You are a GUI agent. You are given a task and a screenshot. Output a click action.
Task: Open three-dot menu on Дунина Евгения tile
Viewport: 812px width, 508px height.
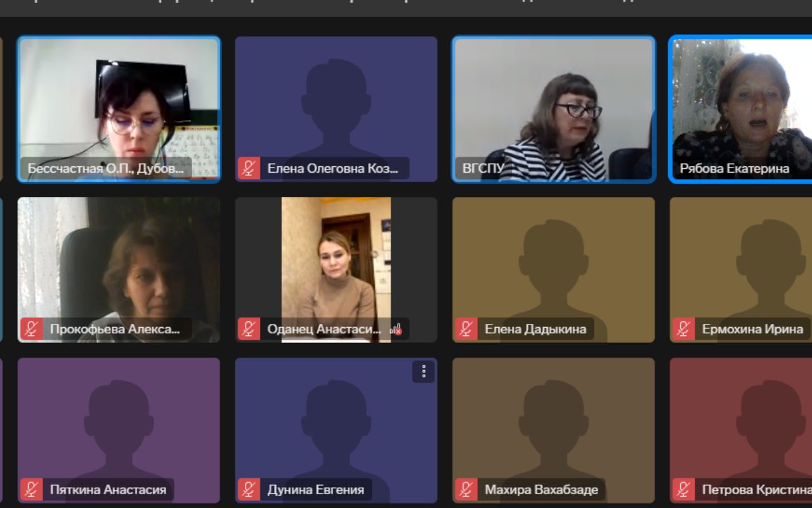[x=423, y=371]
